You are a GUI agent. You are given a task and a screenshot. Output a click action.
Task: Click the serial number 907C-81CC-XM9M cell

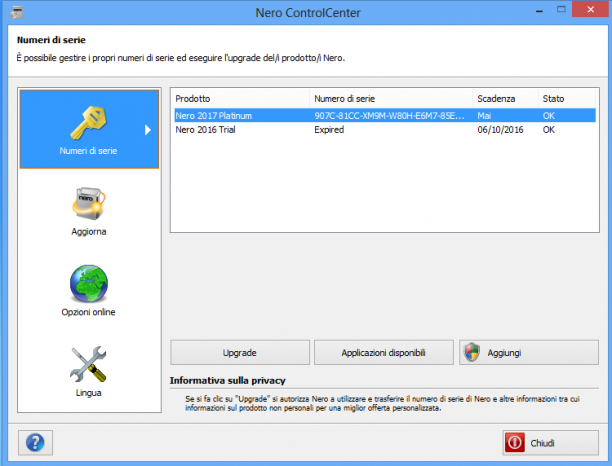click(390, 116)
